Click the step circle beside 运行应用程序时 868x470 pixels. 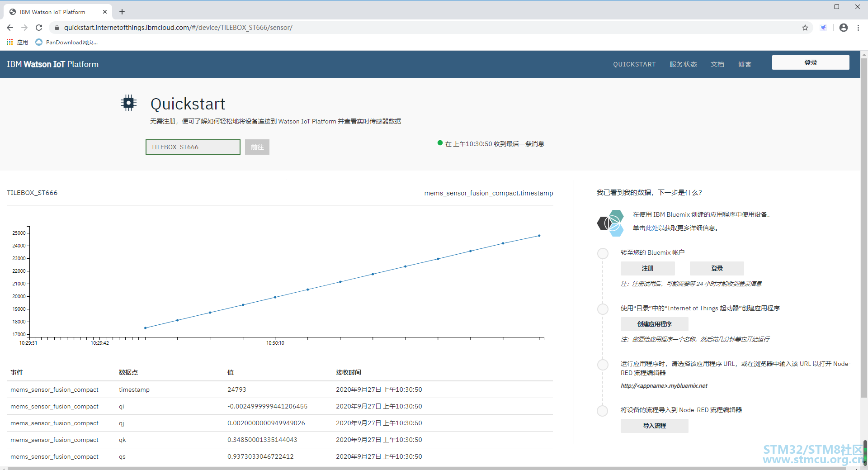click(x=603, y=365)
